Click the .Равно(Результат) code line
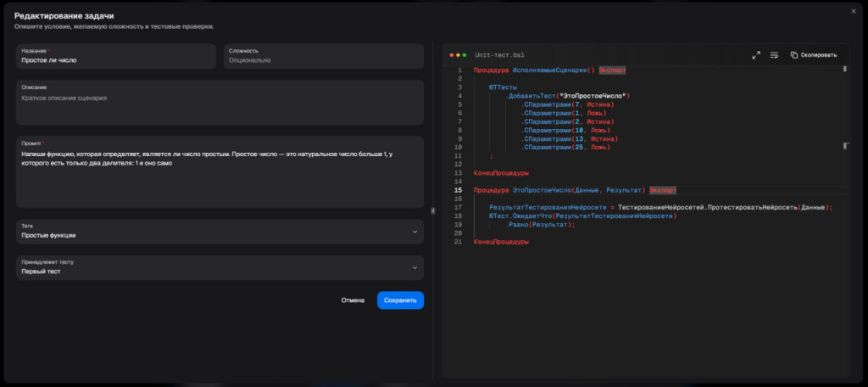This screenshot has height=387, width=868. 540,225
